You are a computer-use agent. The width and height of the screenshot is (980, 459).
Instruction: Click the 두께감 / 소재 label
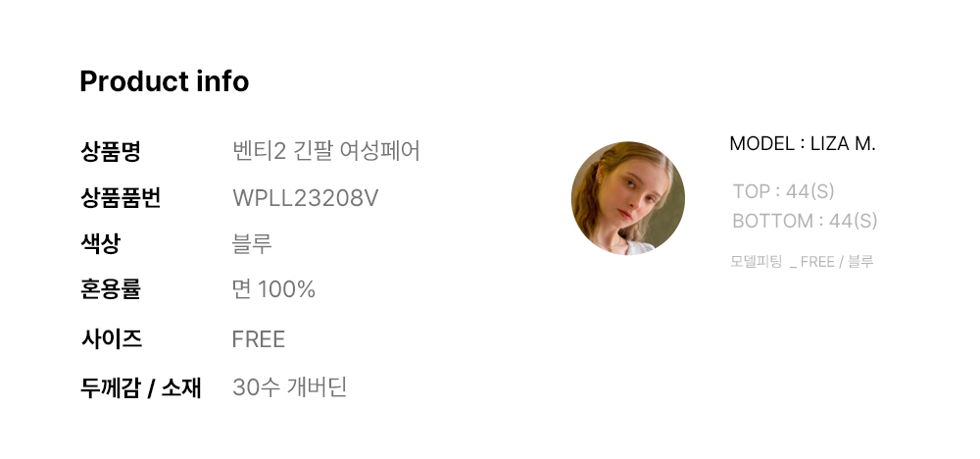tap(140, 387)
